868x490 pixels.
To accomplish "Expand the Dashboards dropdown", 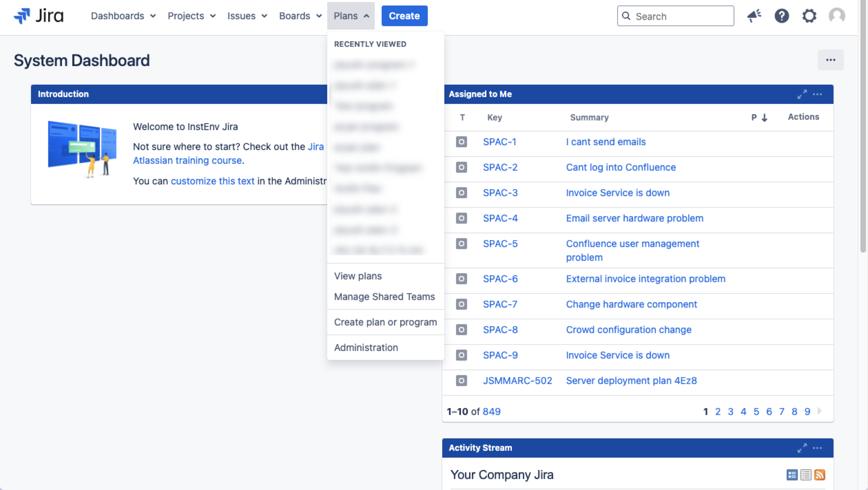I will [123, 16].
